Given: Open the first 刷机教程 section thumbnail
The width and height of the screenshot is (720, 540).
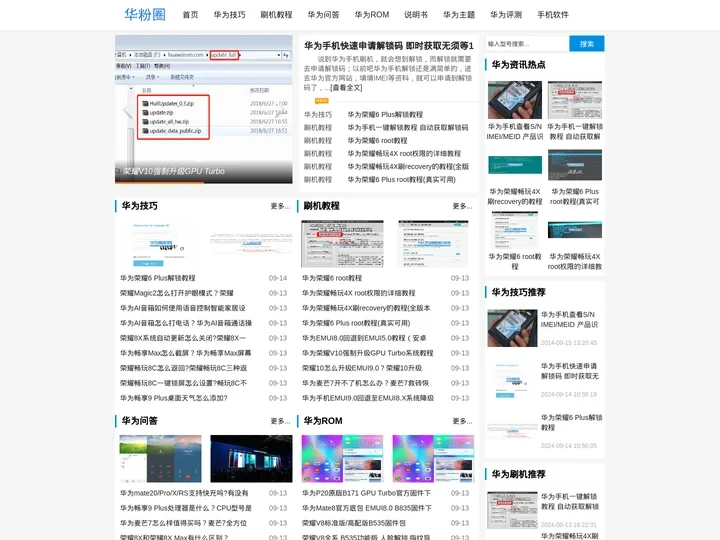Looking at the screenshot, I should (342, 243).
